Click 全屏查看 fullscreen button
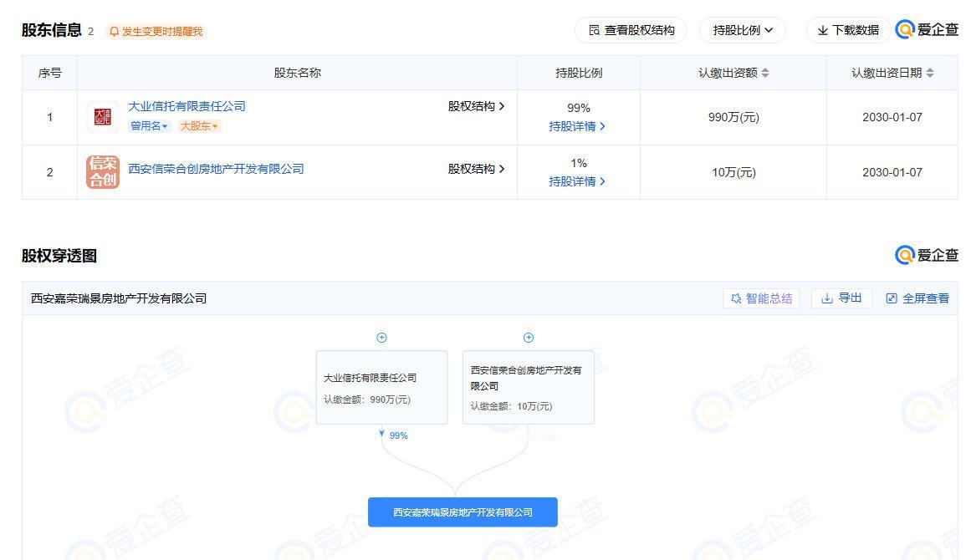 coord(917,298)
